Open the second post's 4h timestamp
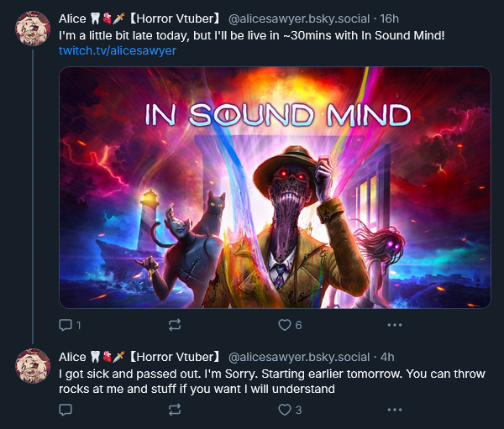 click(x=387, y=357)
